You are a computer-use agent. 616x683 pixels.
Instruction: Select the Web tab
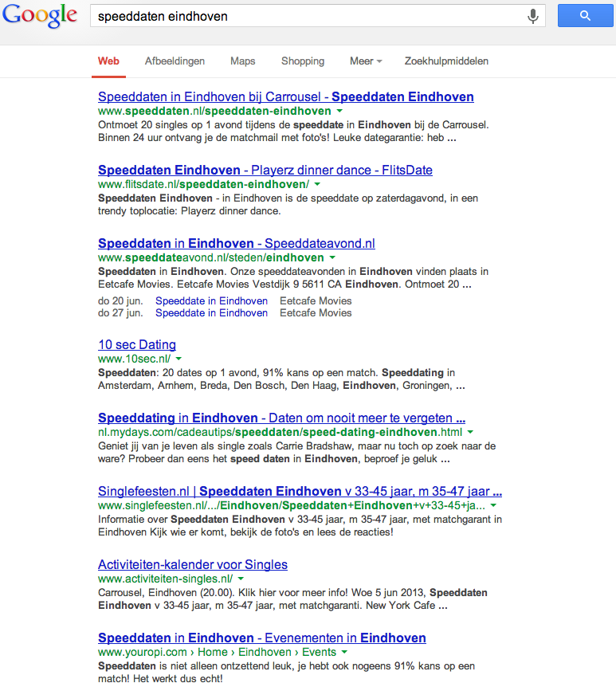click(108, 61)
